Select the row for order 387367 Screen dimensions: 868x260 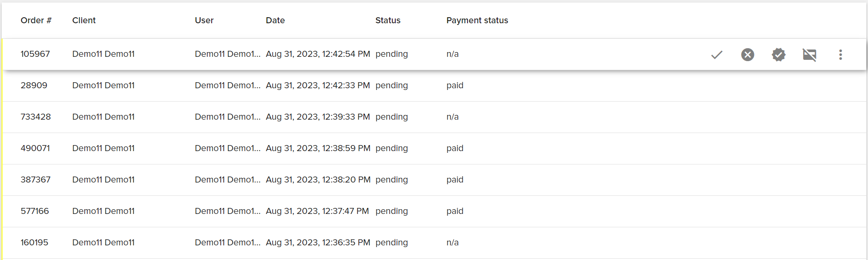point(35,180)
